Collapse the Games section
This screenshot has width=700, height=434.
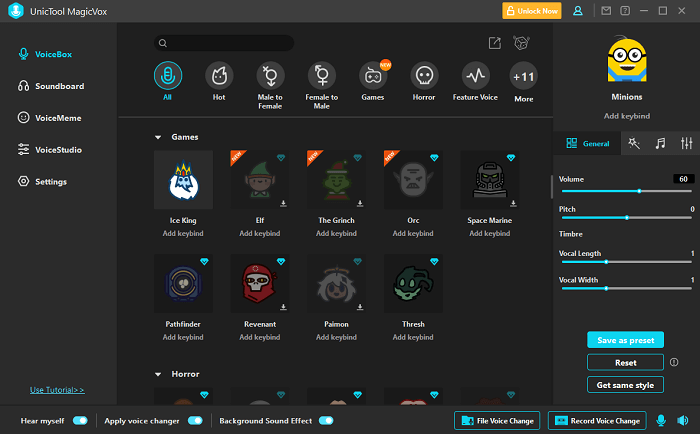pos(158,137)
